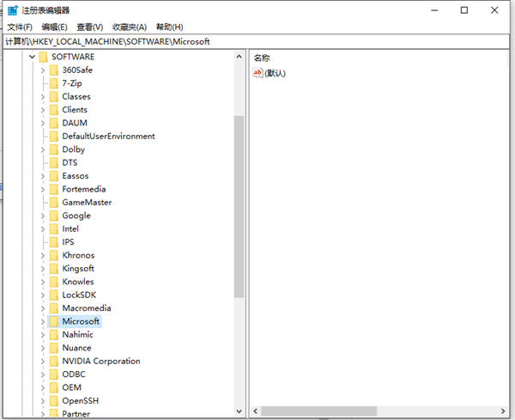Collapse the SOFTWARE tree node
Screen dimensions: 515x420
coord(33,58)
